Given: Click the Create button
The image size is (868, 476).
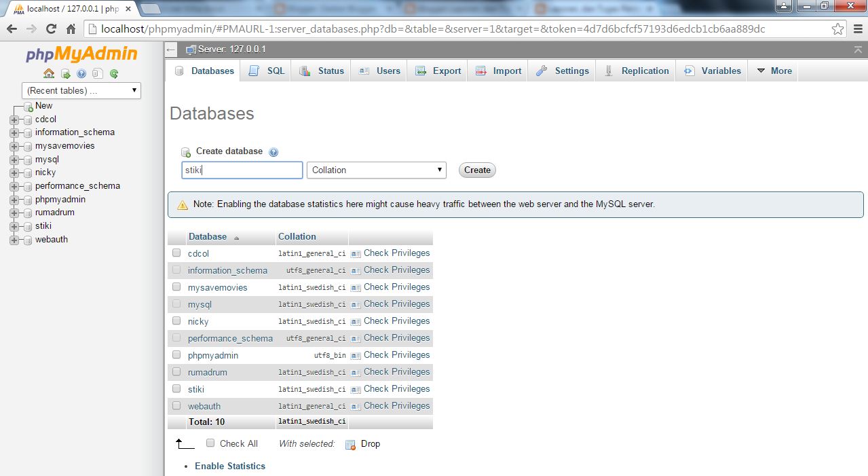Looking at the screenshot, I should point(477,170).
